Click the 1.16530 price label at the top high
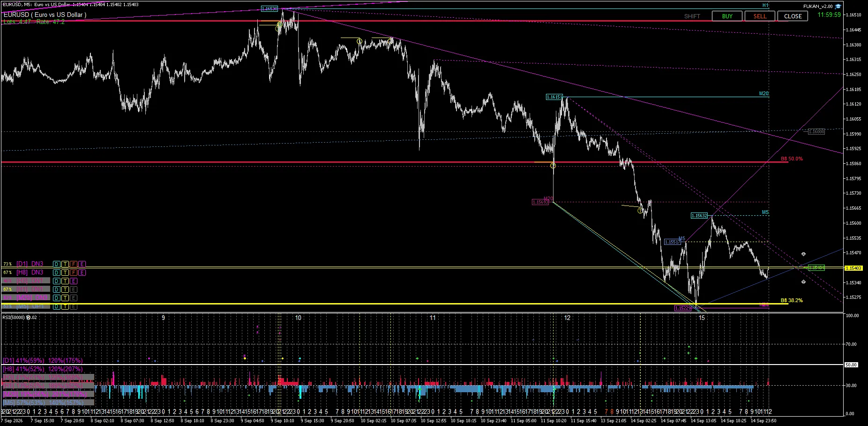Image resolution: width=868 pixels, height=426 pixels. (x=269, y=8)
